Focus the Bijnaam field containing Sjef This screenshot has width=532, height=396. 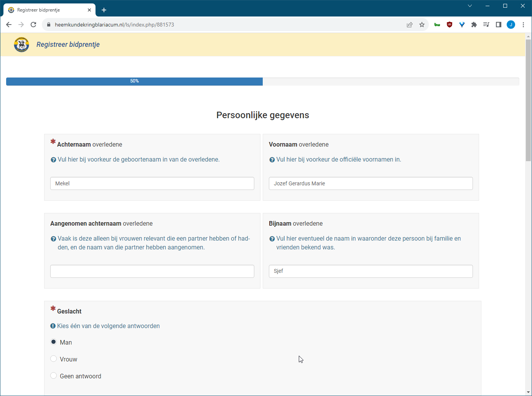371,271
